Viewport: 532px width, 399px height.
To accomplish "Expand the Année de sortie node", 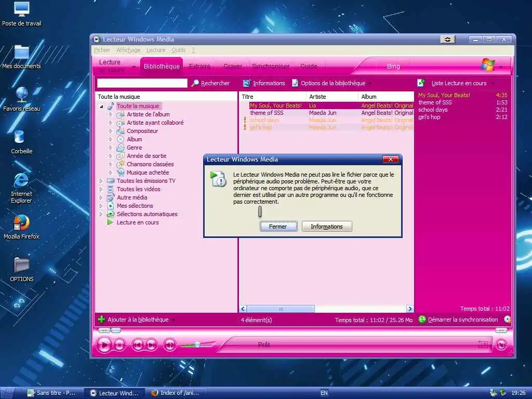I will 111,156.
